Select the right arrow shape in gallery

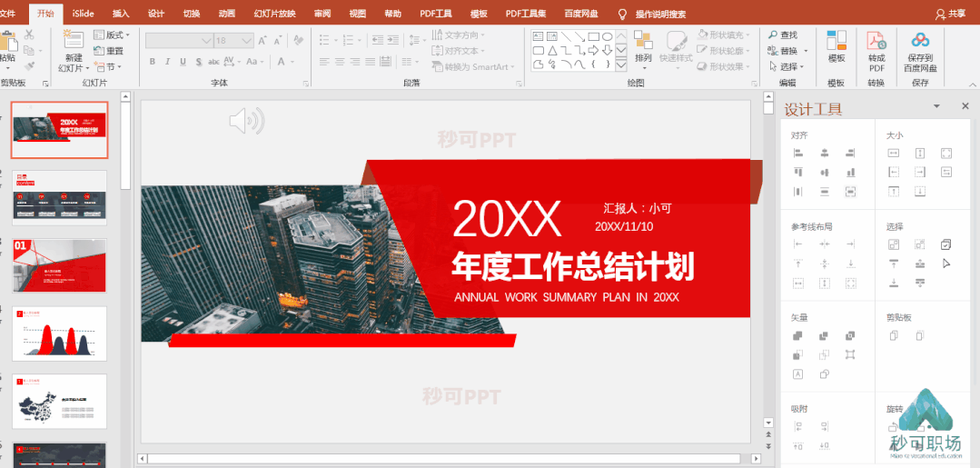tap(594, 50)
